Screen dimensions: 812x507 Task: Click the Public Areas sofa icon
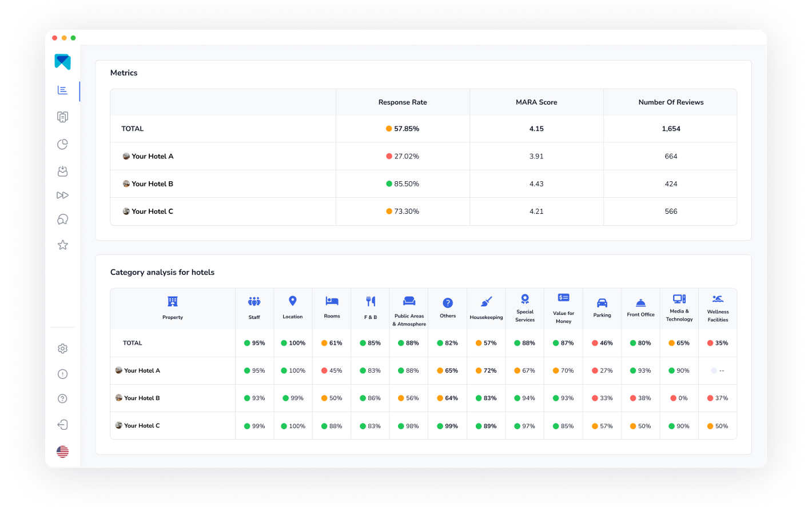(x=409, y=301)
